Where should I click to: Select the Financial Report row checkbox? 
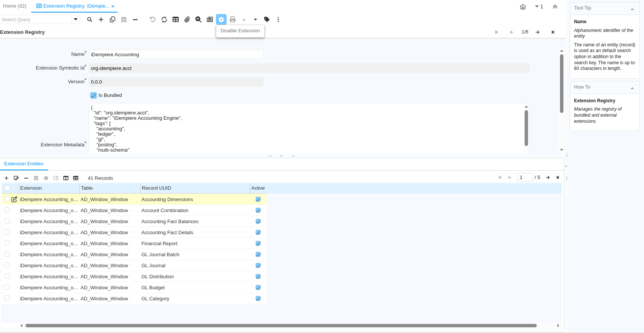click(7, 243)
